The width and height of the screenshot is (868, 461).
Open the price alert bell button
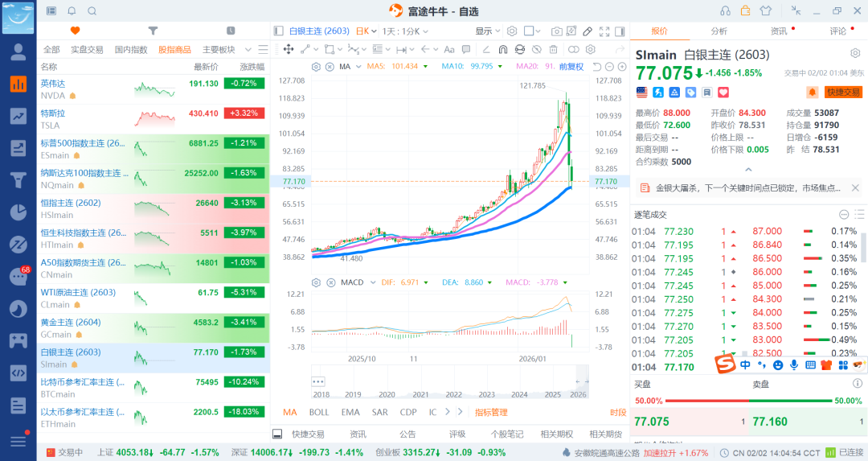point(812,92)
